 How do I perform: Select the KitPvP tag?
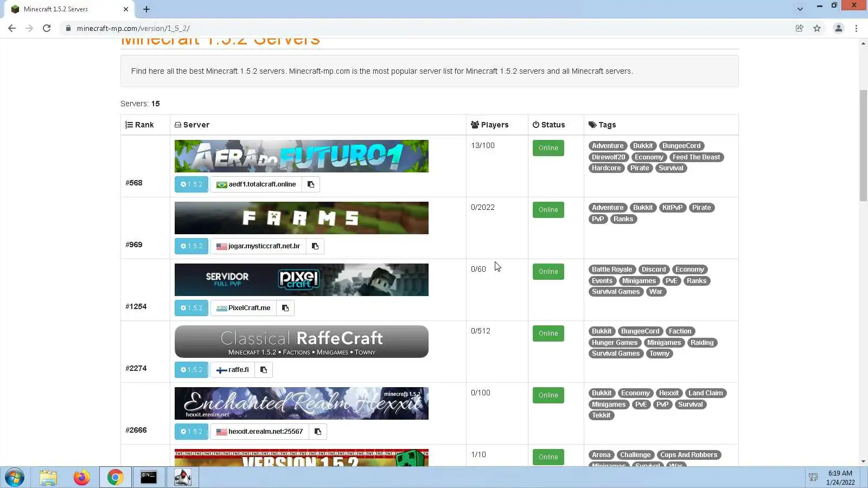(x=672, y=208)
